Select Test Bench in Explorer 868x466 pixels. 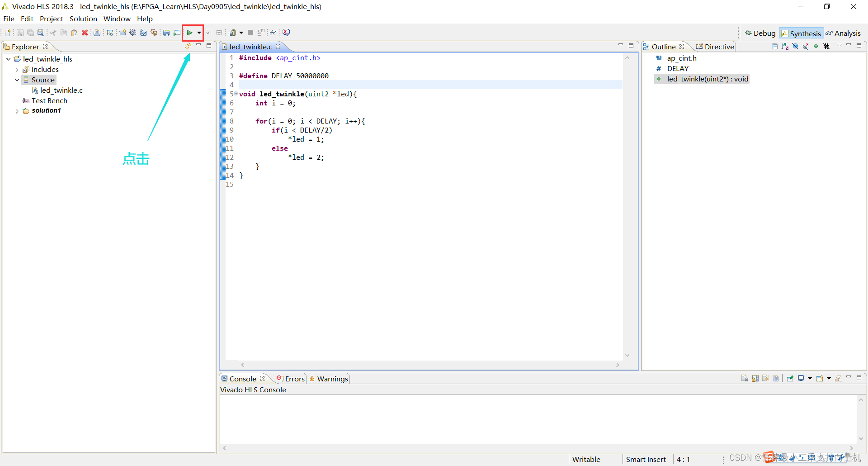45,101
